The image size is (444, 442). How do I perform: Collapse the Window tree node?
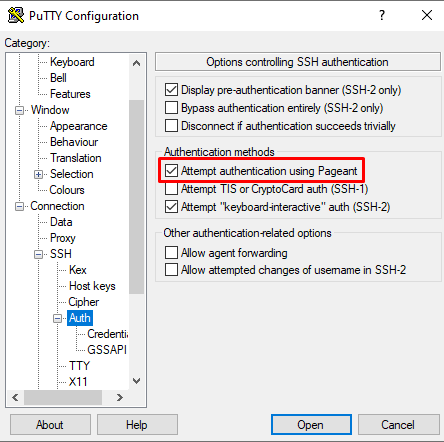click(x=20, y=110)
